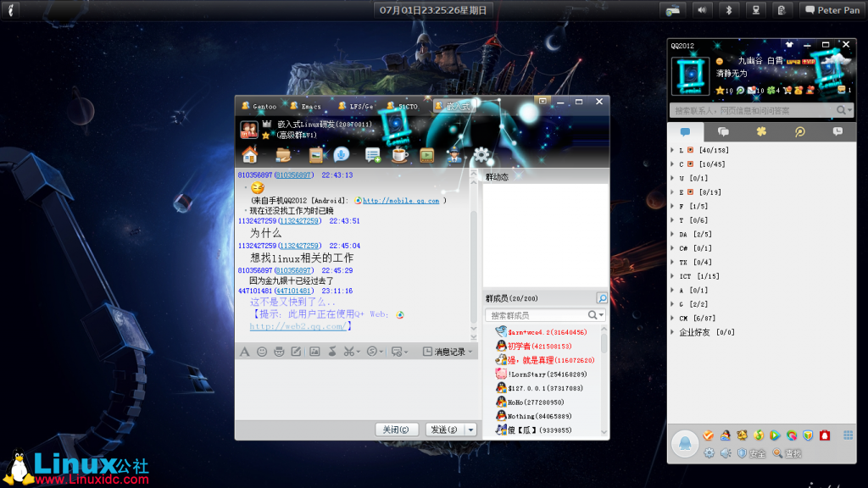Switch to the Qzone star tab in QQ panel
The width and height of the screenshot is (868, 488).
pos(761,131)
